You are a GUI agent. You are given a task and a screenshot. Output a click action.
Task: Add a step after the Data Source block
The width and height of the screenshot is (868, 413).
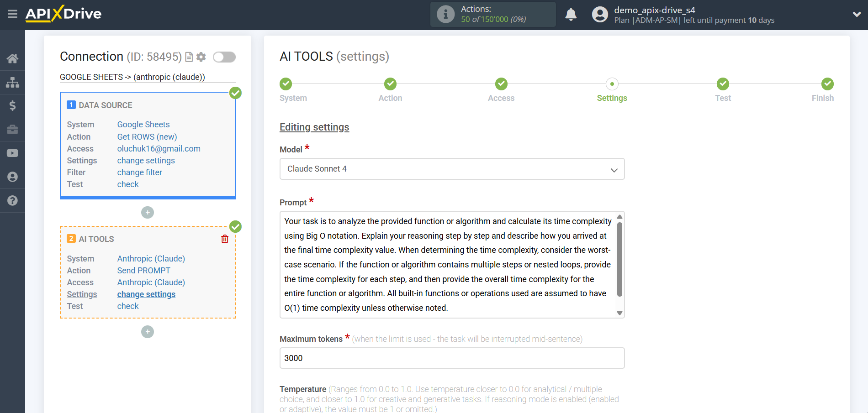[x=148, y=212]
